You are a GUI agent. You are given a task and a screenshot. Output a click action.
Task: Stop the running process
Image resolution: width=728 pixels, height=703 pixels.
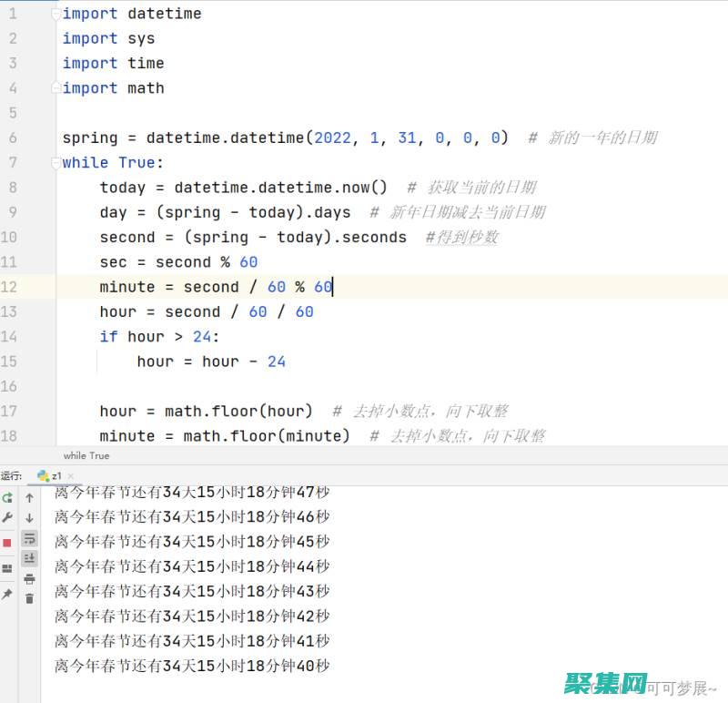[x=7, y=543]
